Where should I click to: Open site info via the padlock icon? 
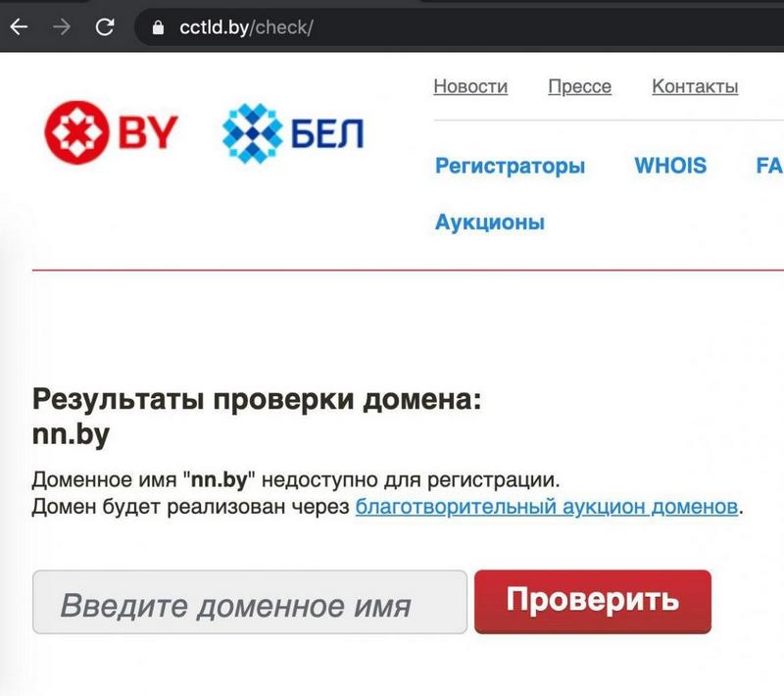coord(157,27)
